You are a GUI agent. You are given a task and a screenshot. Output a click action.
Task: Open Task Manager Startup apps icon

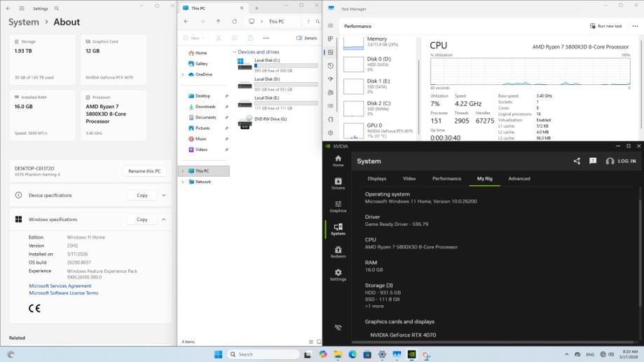coord(330,79)
